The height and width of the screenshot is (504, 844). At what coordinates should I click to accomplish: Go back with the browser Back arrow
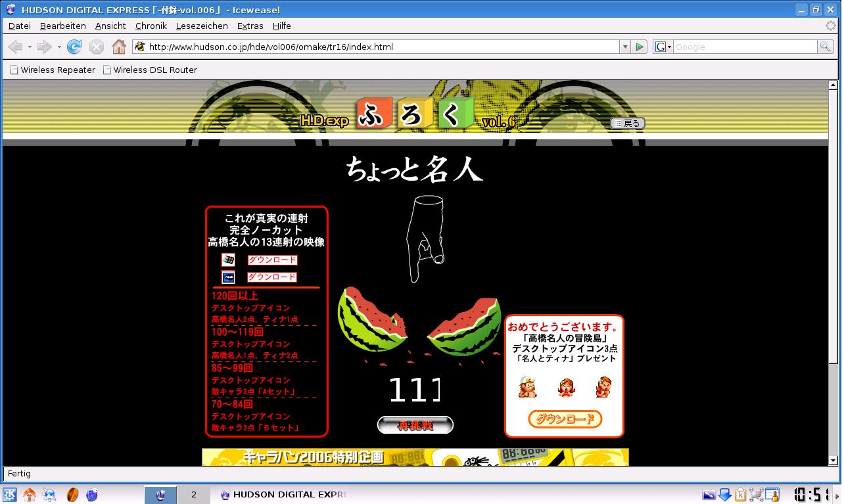[x=14, y=47]
